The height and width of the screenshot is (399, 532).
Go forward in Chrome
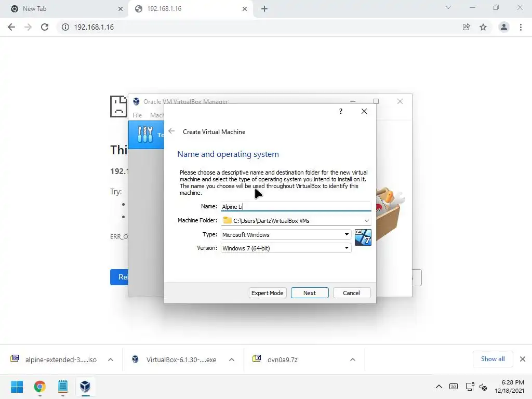tap(28, 27)
